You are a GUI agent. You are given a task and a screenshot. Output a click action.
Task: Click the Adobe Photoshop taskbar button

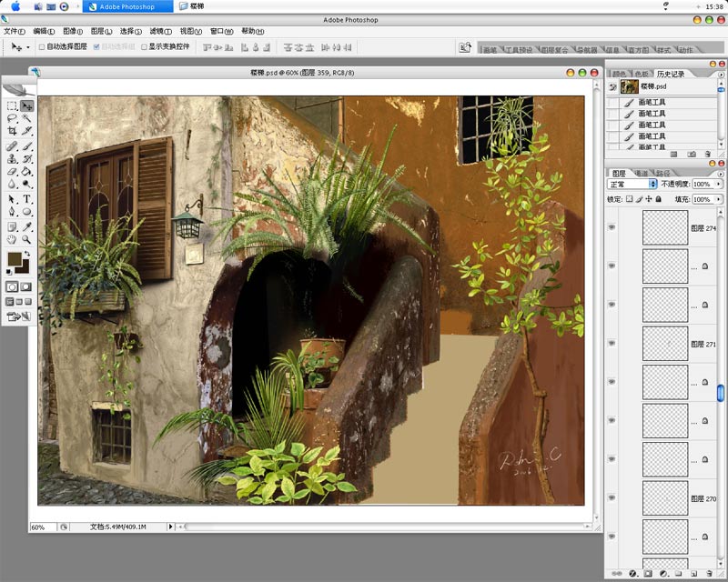(x=127, y=6)
